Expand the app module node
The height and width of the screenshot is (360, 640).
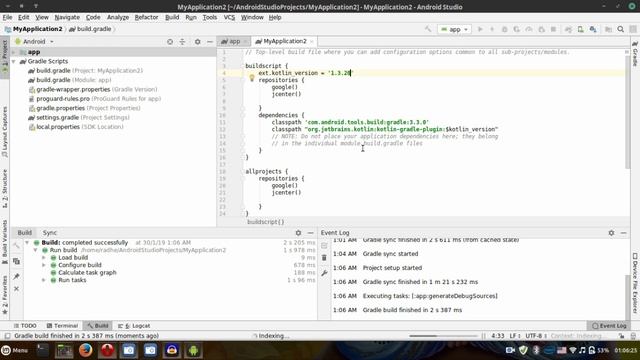[x=14, y=52]
